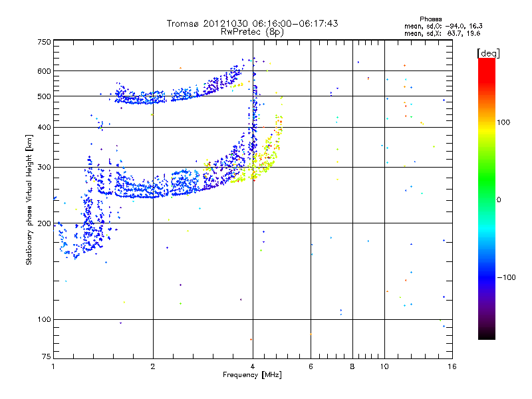Click the y-axis tick label '200'
This screenshot has width=532, height=399.
44,223
